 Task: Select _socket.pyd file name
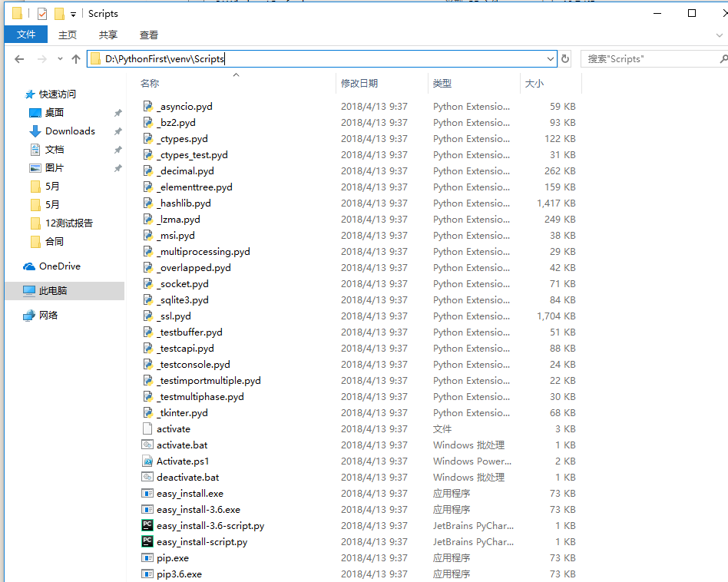tap(183, 283)
